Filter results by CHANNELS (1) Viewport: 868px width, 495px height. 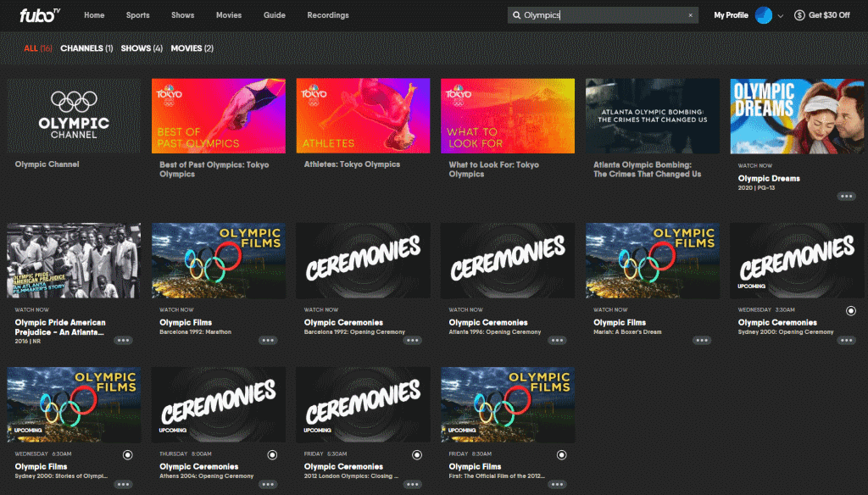coord(86,48)
